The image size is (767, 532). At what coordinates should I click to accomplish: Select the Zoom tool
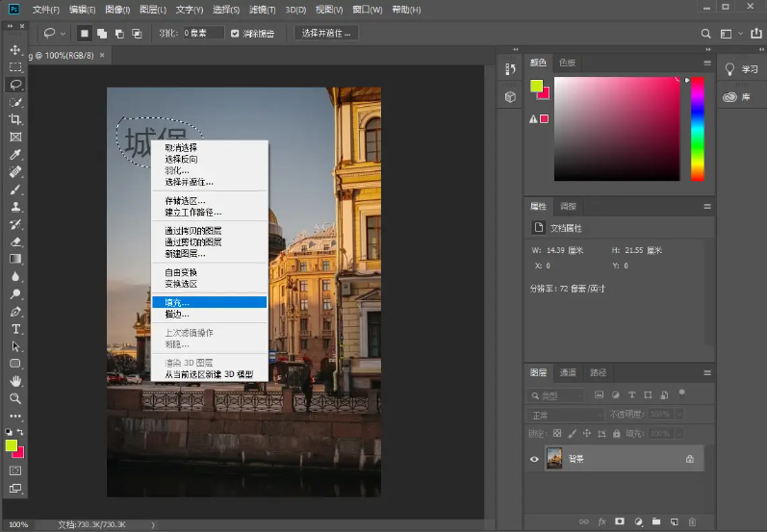tap(15, 398)
